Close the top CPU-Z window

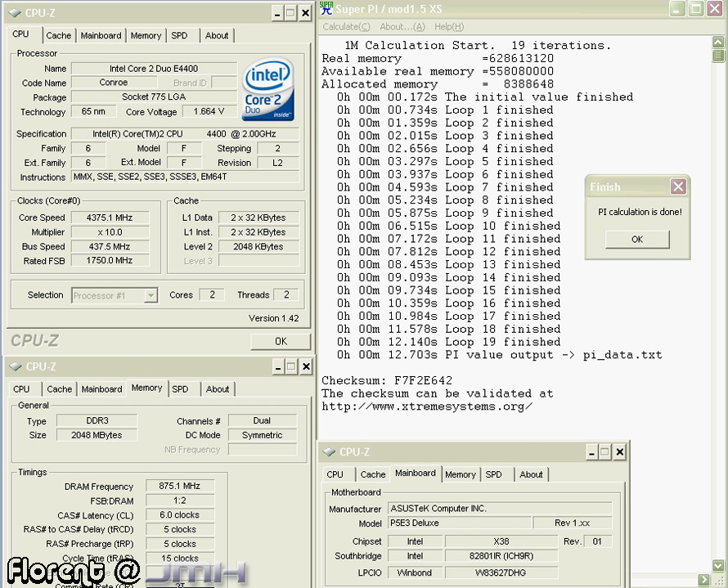point(305,13)
